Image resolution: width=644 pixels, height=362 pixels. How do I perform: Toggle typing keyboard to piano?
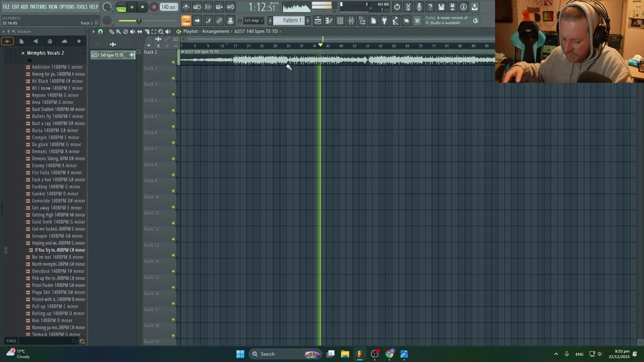click(x=186, y=21)
